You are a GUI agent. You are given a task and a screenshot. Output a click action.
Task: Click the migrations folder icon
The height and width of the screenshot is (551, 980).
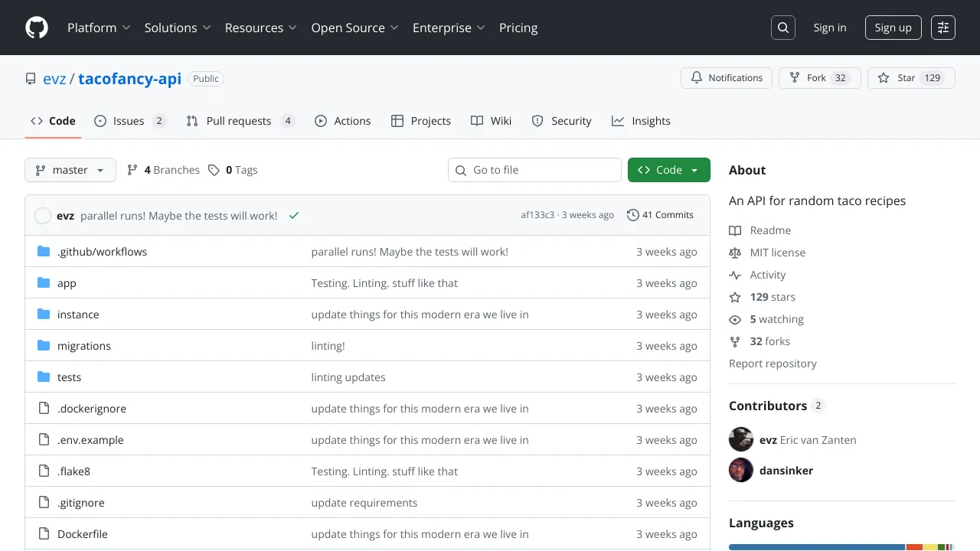pos(44,346)
